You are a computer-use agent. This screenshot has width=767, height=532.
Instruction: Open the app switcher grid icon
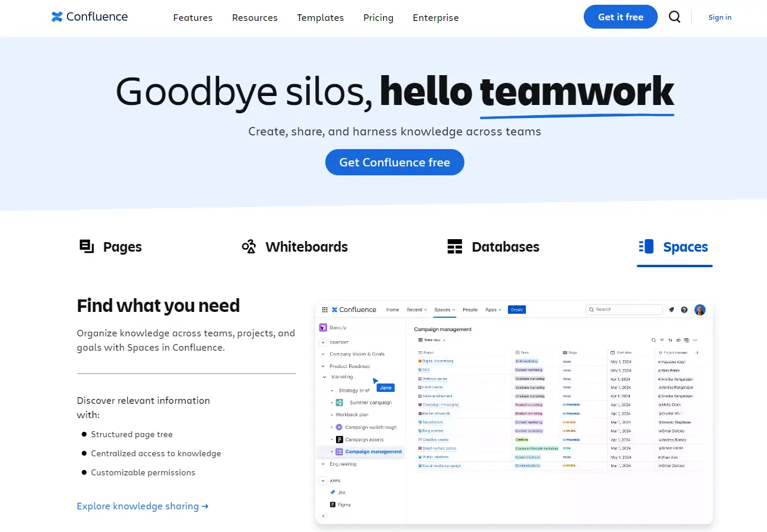click(325, 310)
